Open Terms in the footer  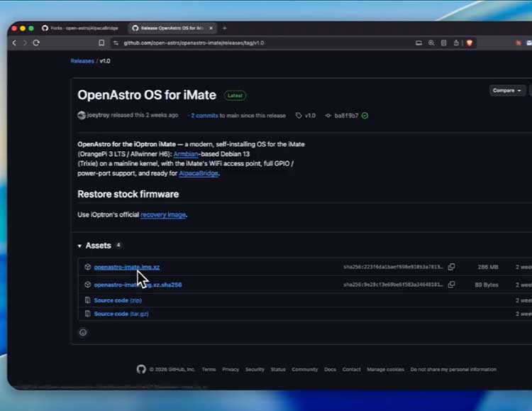click(x=209, y=369)
